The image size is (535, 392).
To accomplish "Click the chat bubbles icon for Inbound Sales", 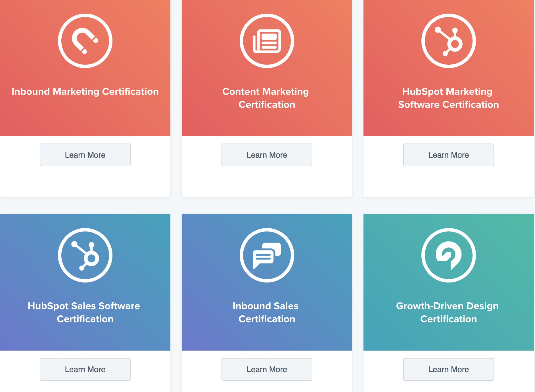I will point(267,255).
